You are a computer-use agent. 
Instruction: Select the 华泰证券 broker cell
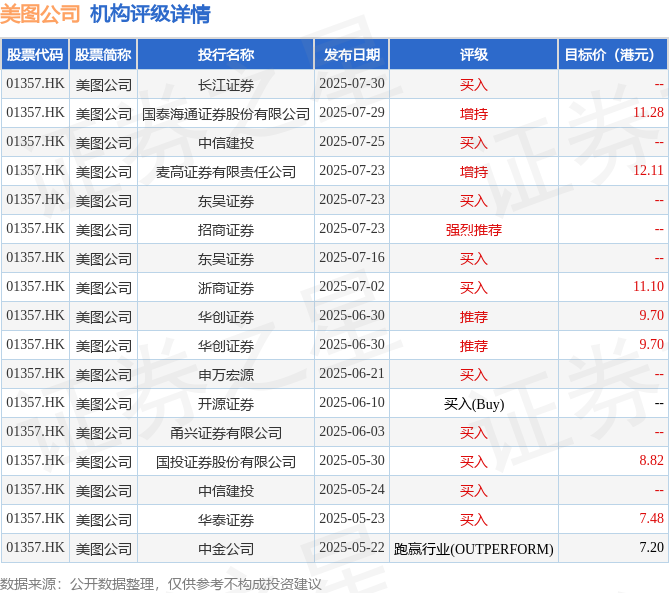[226, 520]
